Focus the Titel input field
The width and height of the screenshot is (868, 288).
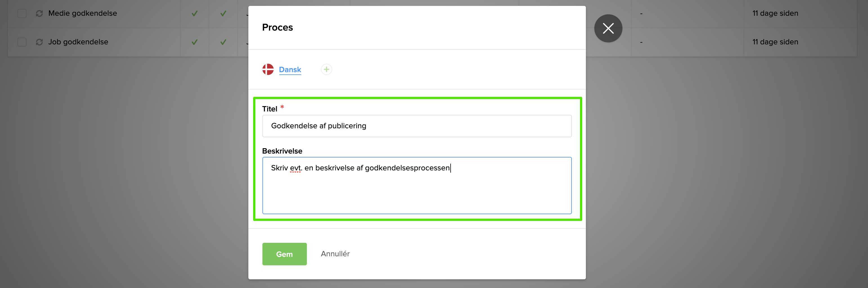[x=417, y=126]
